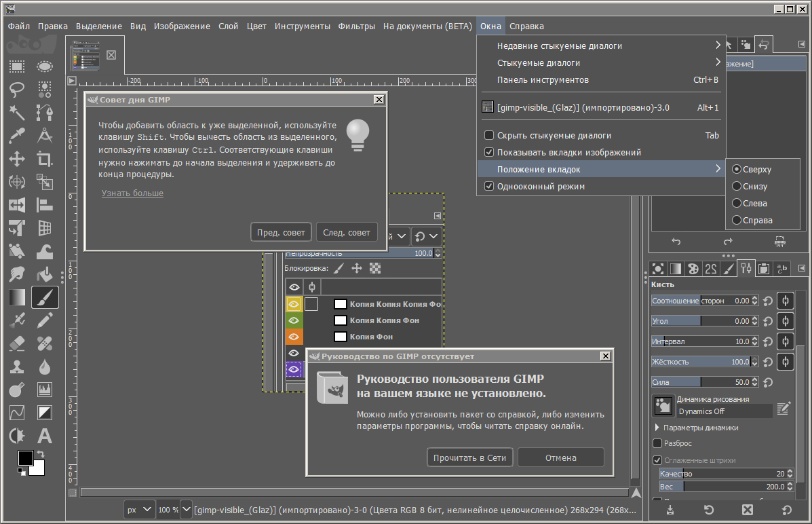Select the Bucket Fill tool

[45, 274]
